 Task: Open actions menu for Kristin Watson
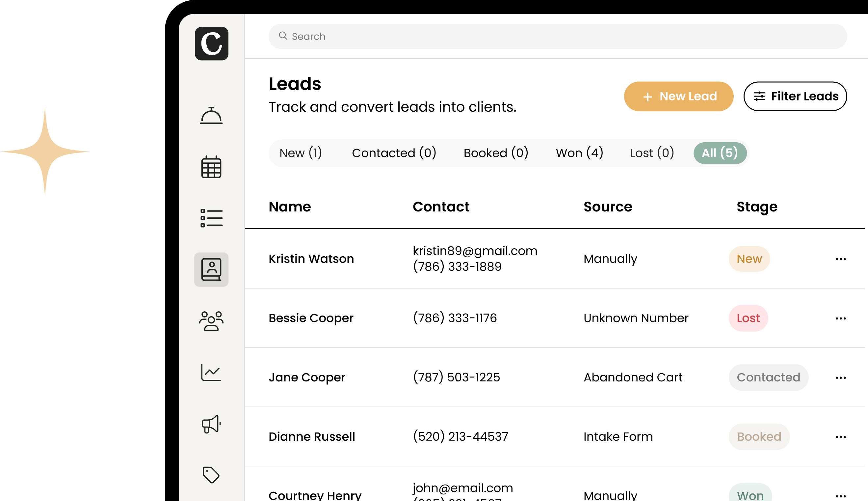840,259
